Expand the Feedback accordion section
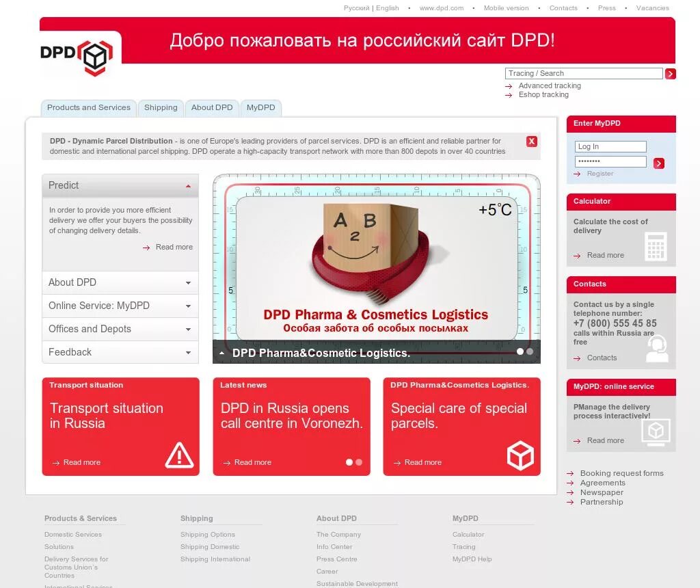This screenshot has height=588, width=700. pos(120,352)
